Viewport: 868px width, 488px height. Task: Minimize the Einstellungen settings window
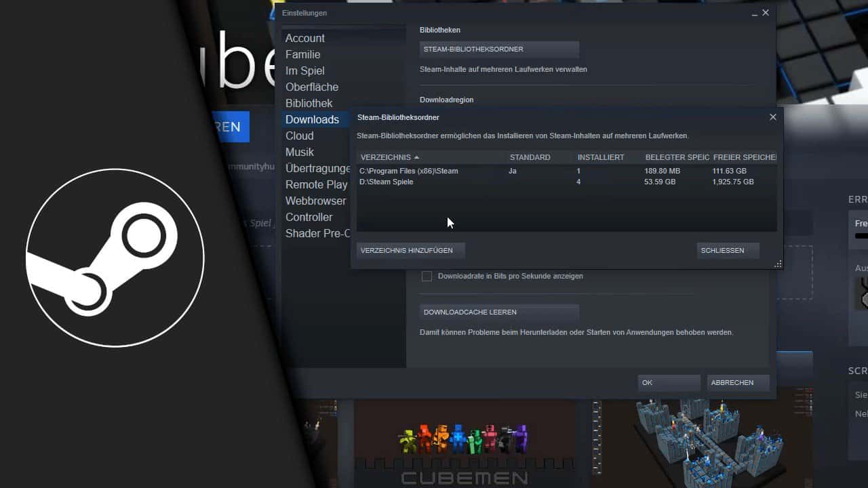(755, 14)
